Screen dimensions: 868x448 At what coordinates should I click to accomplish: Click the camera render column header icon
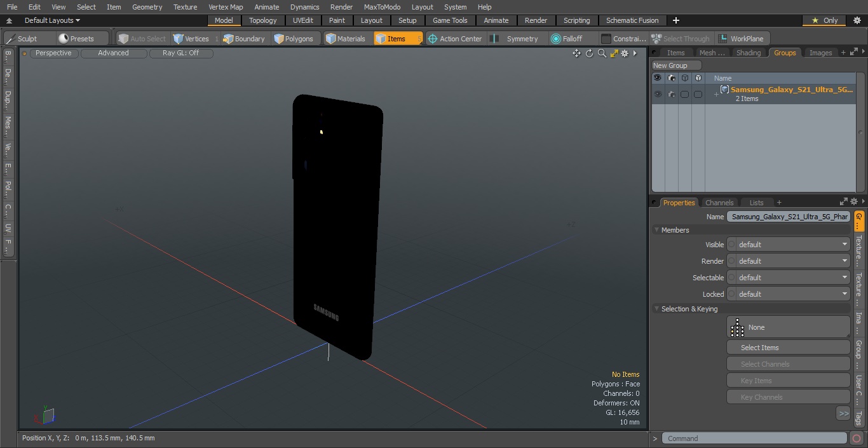pyautogui.click(x=671, y=78)
